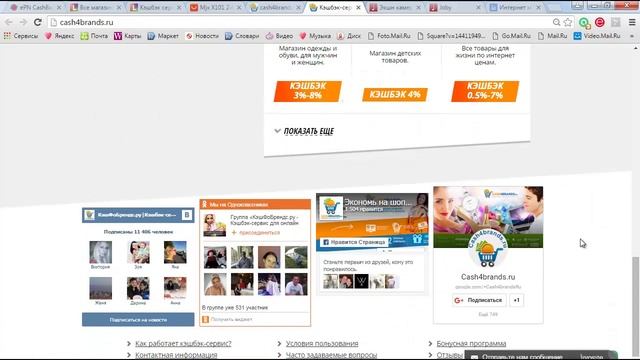This screenshot has height=360, width=640.
Task: Bookmark this page with the star icon
Action: 568,22
